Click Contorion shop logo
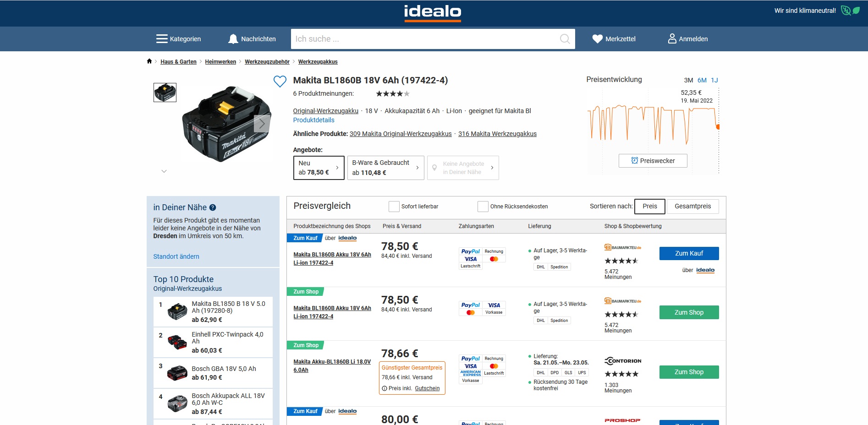The image size is (868, 425). (623, 361)
